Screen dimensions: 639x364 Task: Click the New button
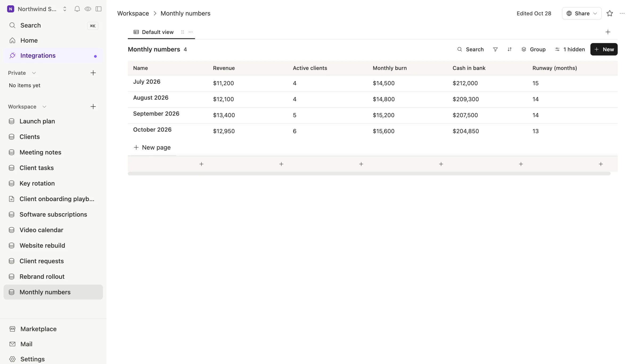coord(604,50)
